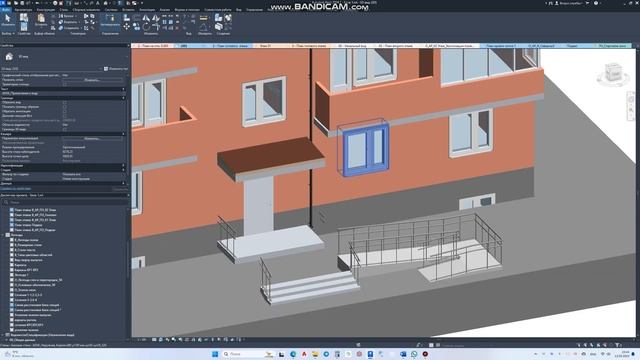Select the Copy tool icon

point(136,27)
